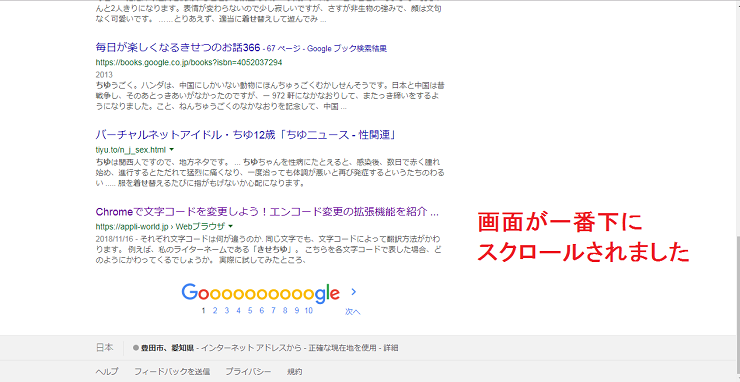The width and height of the screenshot is (740, 382).
Task: Expand the dropdown arrow beside tiyu.to URL
Action: pos(172,150)
